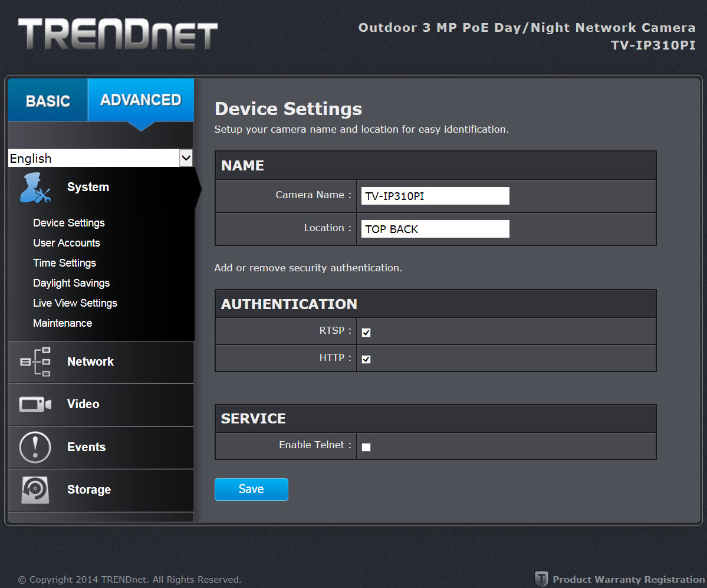Expand the Storage menu section
The width and height of the screenshot is (707, 588).
(x=101, y=490)
